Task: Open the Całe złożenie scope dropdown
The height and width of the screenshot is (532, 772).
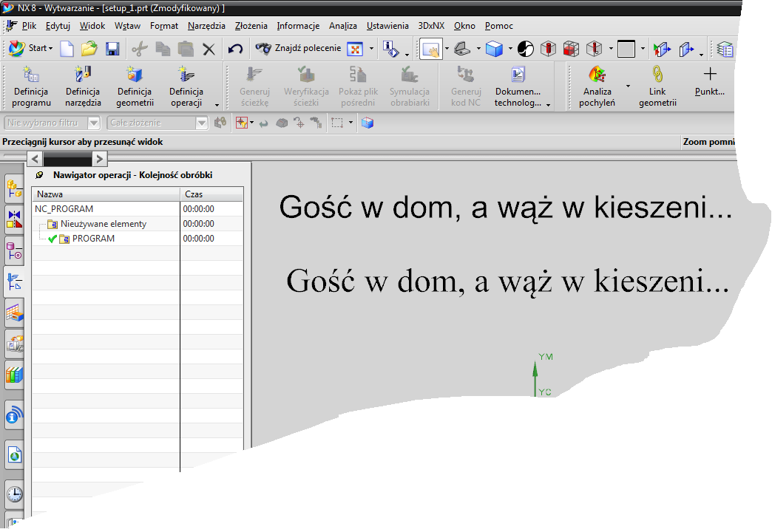Action: click(x=158, y=123)
